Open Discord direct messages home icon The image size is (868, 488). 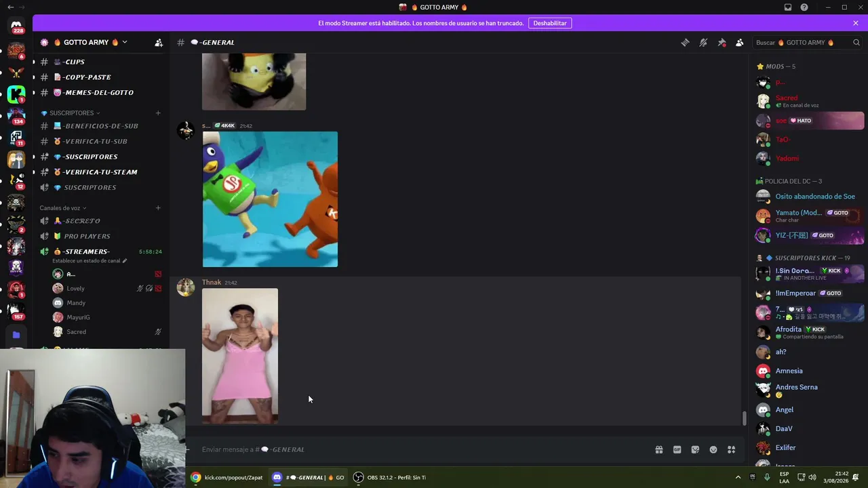pyautogui.click(x=16, y=27)
